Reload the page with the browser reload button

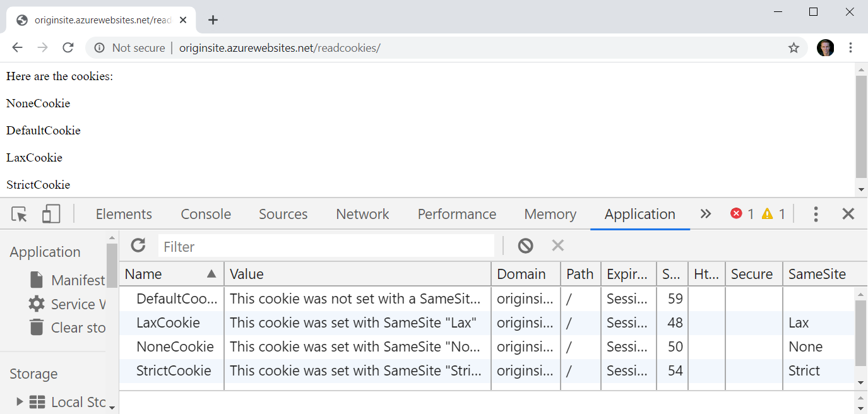tap(68, 48)
